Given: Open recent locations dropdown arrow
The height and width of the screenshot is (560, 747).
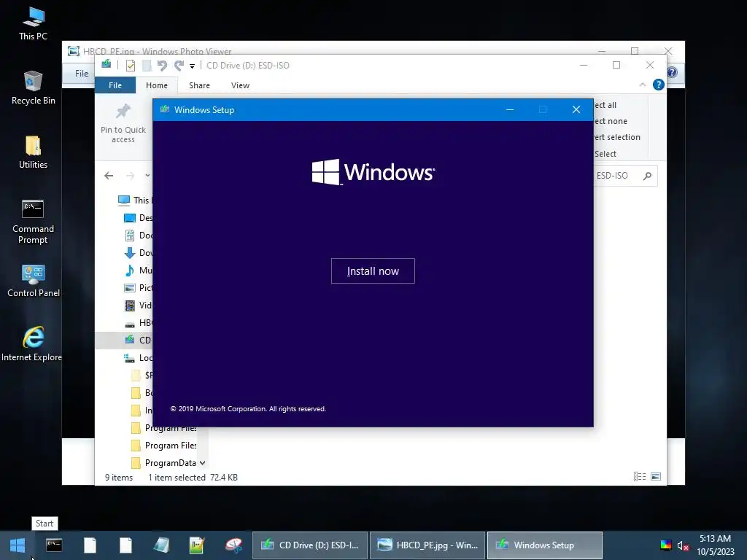Looking at the screenshot, I should (x=147, y=176).
